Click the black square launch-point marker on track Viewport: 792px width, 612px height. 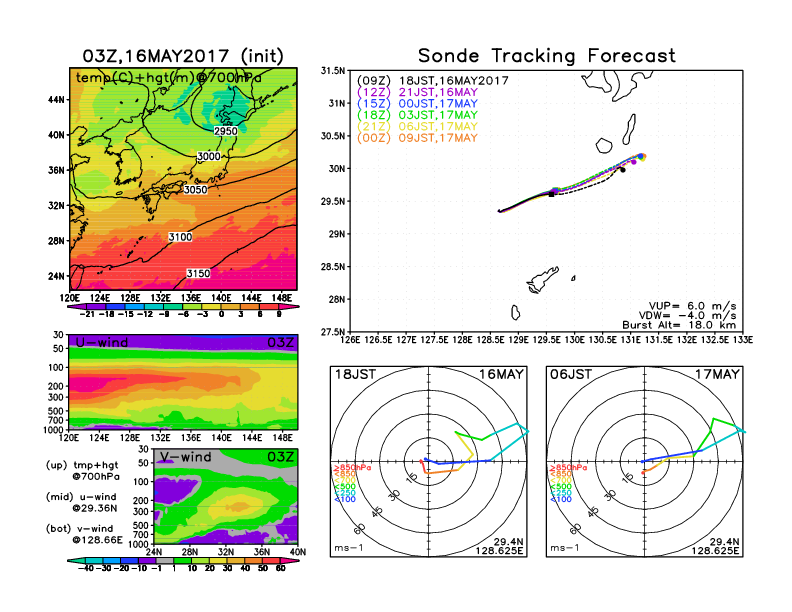click(552, 194)
